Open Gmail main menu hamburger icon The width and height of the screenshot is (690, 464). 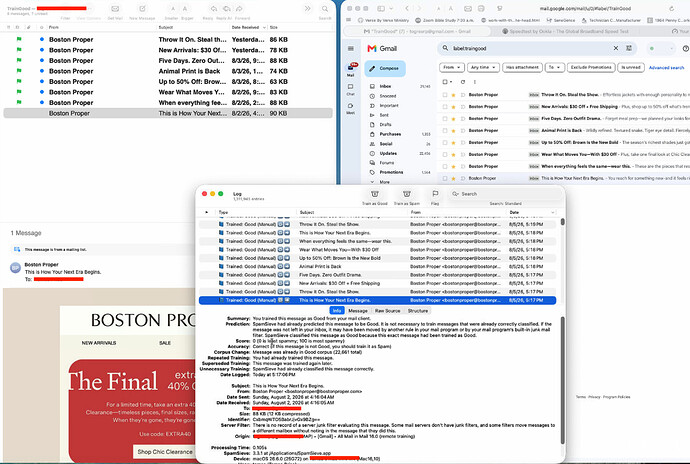coord(351,48)
